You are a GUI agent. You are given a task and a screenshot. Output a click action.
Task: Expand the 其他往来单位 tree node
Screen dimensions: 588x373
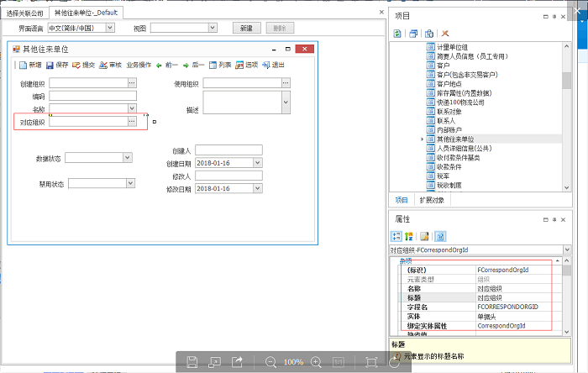point(422,139)
